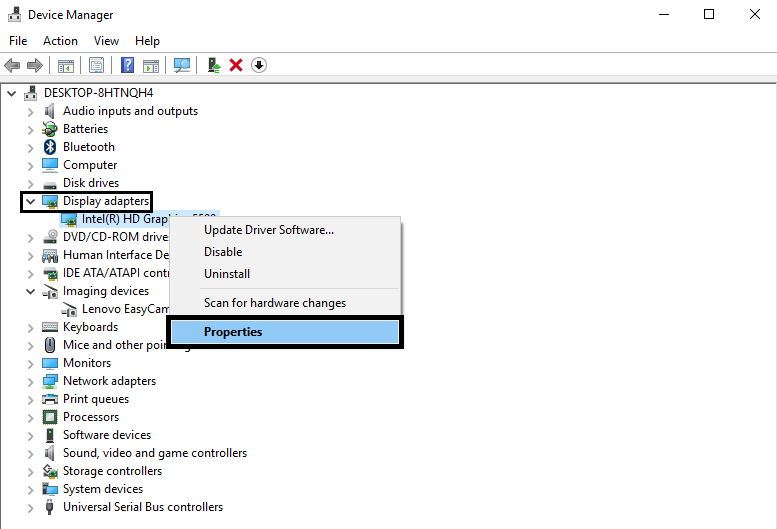Open the Action menu
Screen dimensions: 777x529
(x=60, y=41)
